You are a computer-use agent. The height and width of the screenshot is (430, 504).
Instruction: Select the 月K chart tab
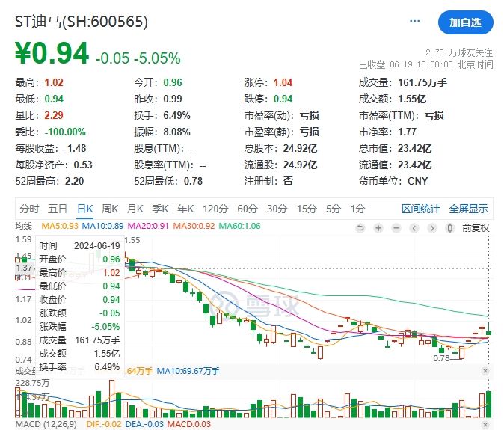[135, 209]
